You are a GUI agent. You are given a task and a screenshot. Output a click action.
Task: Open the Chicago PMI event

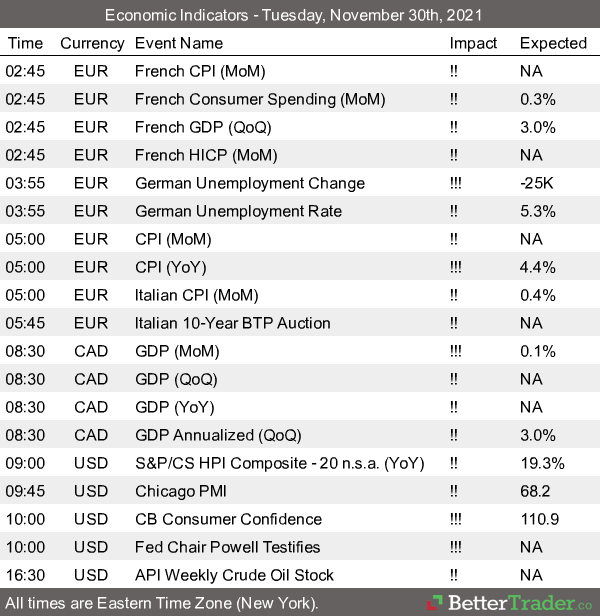pyautogui.click(x=174, y=491)
